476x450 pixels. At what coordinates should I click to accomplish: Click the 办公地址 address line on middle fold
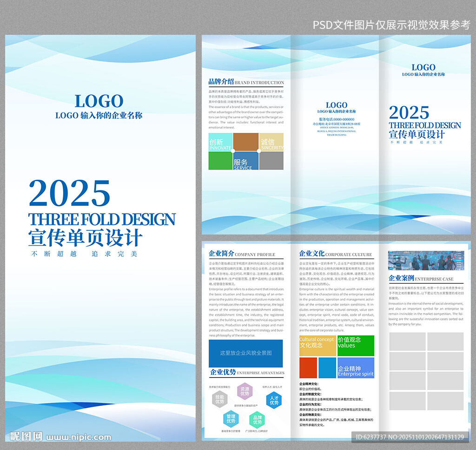[x=337, y=124]
